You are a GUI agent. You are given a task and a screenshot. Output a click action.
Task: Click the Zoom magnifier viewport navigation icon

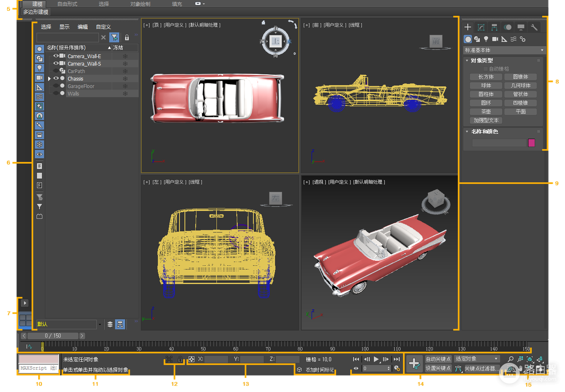tap(510, 359)
